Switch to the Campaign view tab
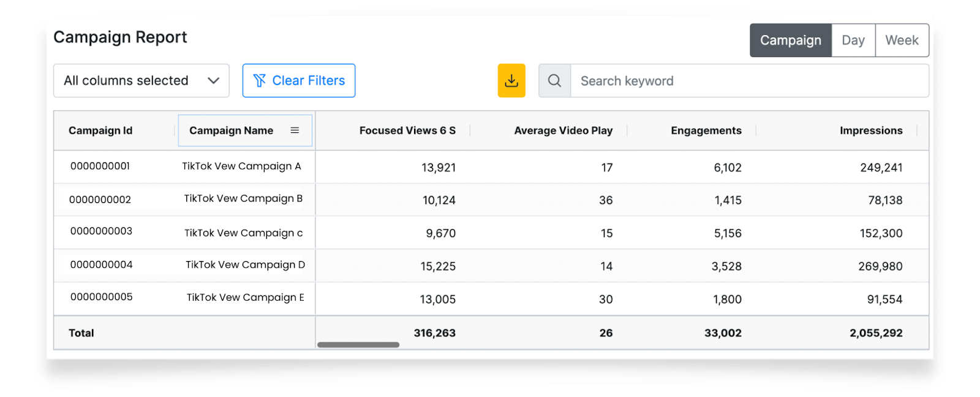The width and height of the screenshot is (980, 397). tap(790, 40)
